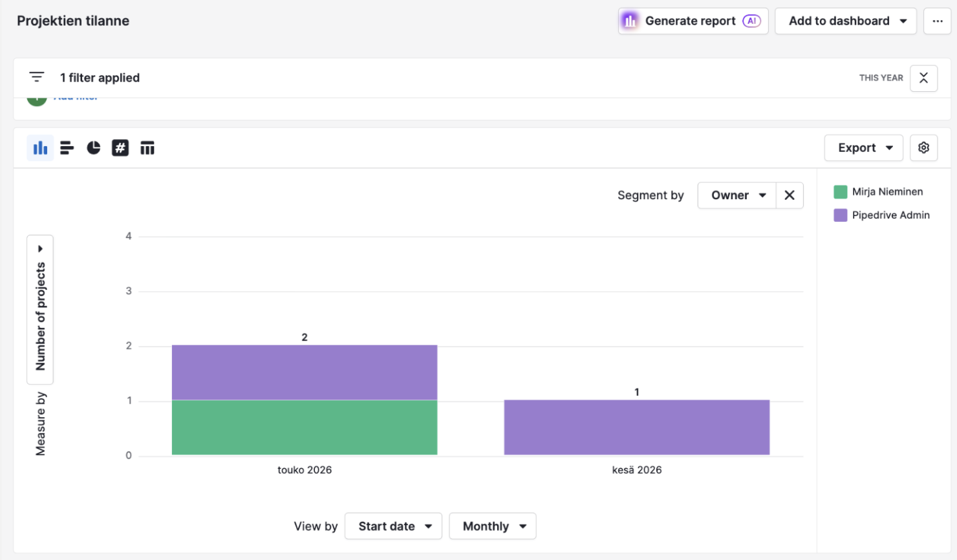Switch to horizontal bar chart view
This screenshot has height=560, width=957.
(67, 148)
